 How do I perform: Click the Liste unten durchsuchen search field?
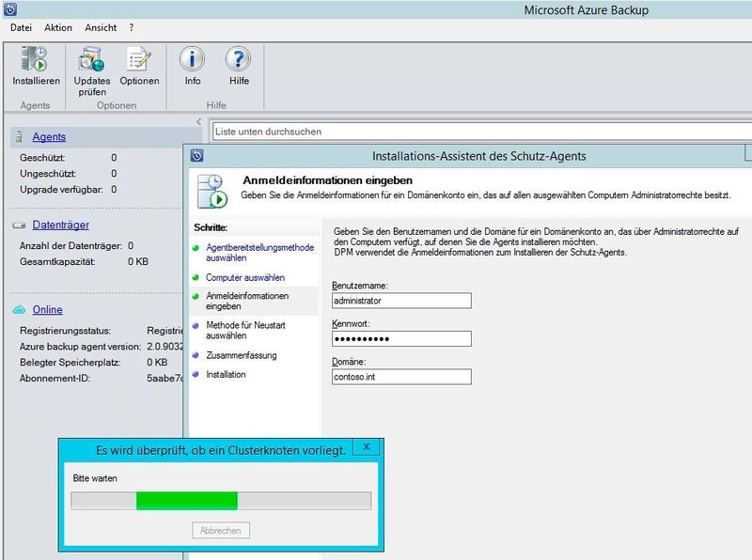(x=482, y=132)
